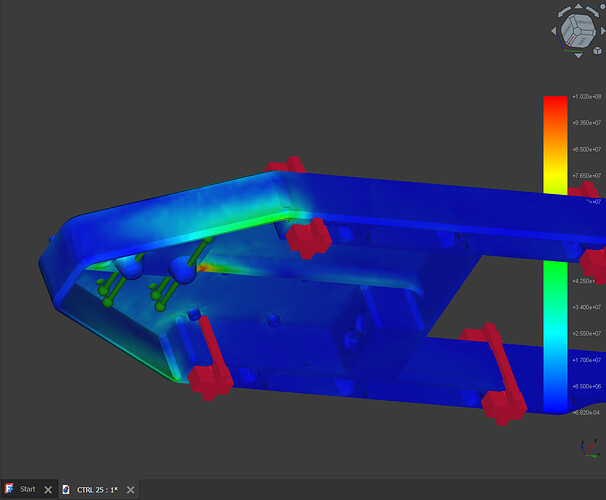The height and width of the screenshot is (500, 606).
Task: Close the CTRL 25 : 1* document tab
Action: tap(130, 489)
